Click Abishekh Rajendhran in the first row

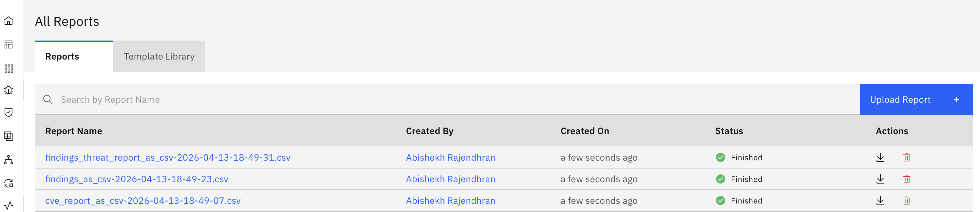[450, 157]
